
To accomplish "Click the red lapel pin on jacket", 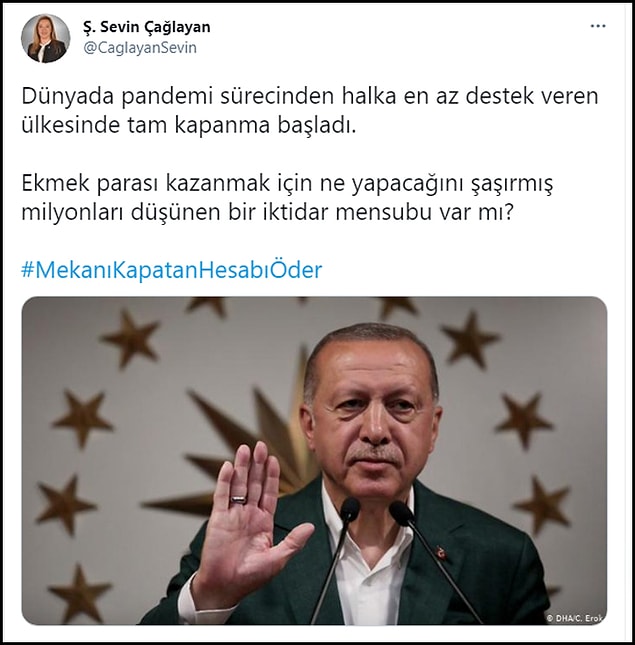I will [x=442, y=552].
